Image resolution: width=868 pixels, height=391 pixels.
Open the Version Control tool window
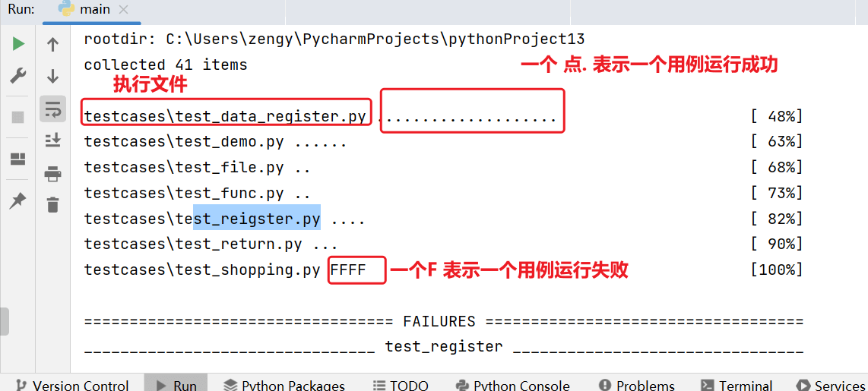(x=72, y=385)
